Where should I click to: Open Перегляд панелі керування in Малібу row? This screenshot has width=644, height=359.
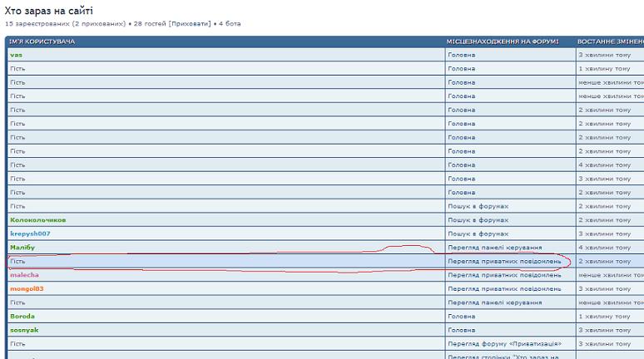494,248
